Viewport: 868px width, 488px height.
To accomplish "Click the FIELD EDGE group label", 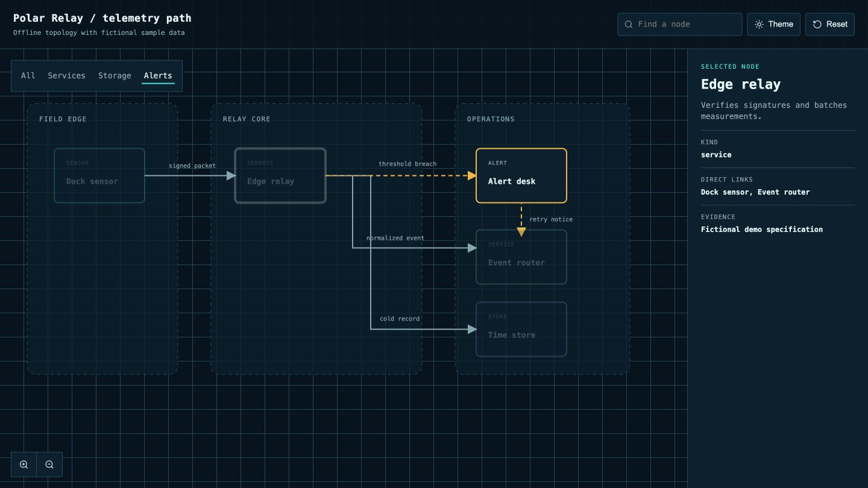I will [x=63, y=119].
